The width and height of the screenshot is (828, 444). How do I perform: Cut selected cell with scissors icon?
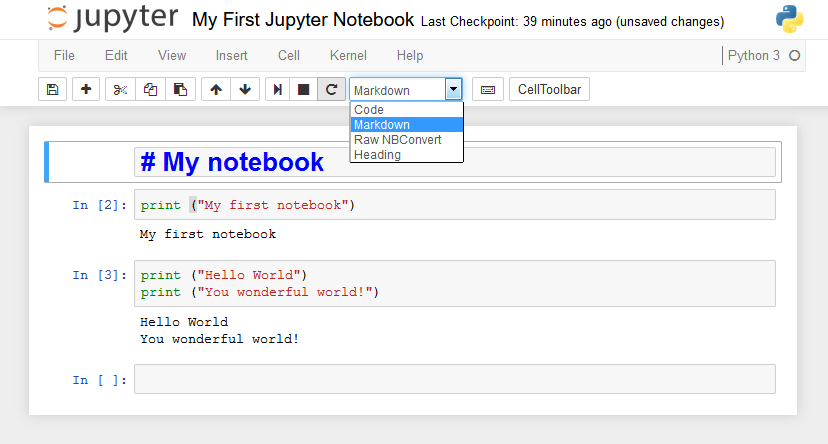tap(120, 89)
